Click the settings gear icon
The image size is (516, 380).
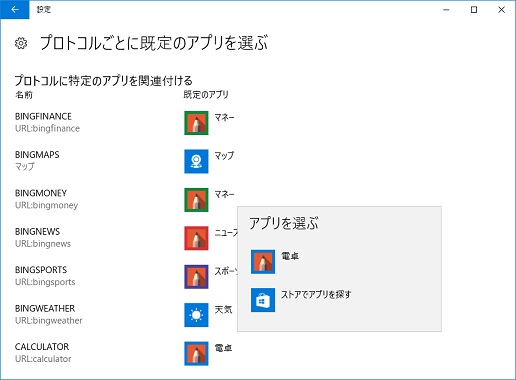point(21,43)
